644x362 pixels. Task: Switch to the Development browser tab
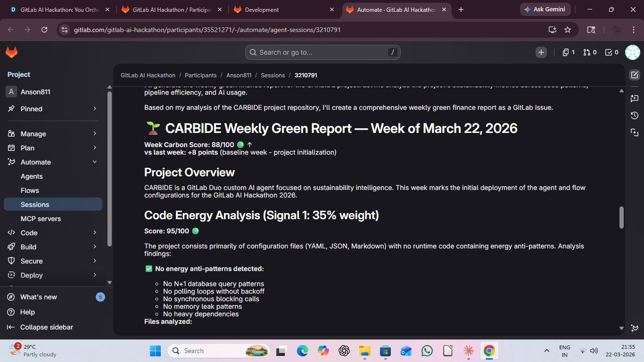(284, 9)
